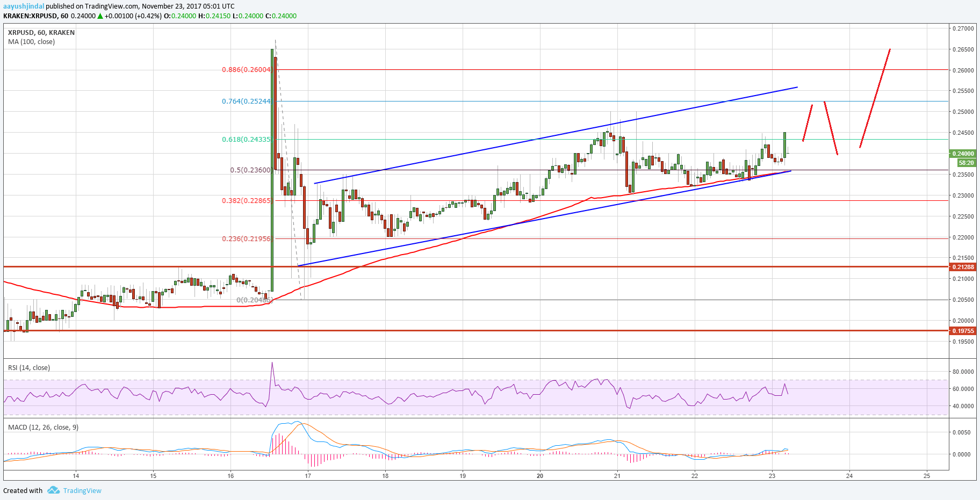Select the MA (100, close) indicator label

coord(31,41)
